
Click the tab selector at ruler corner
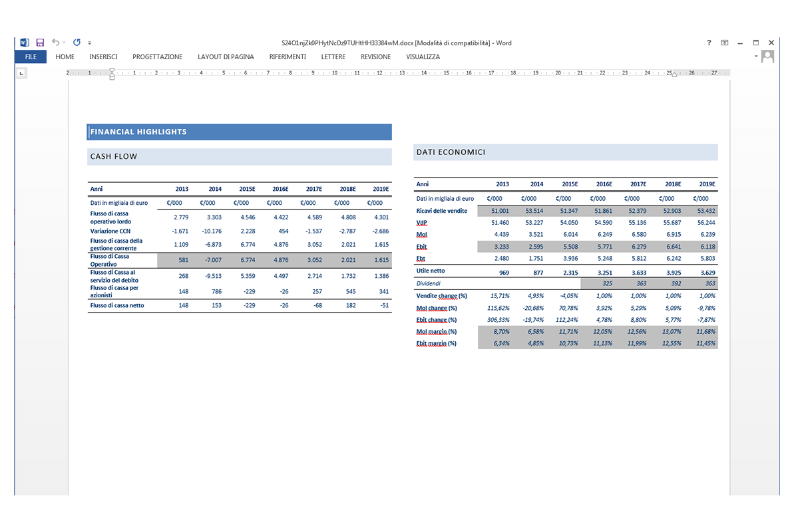coord(21,73)
